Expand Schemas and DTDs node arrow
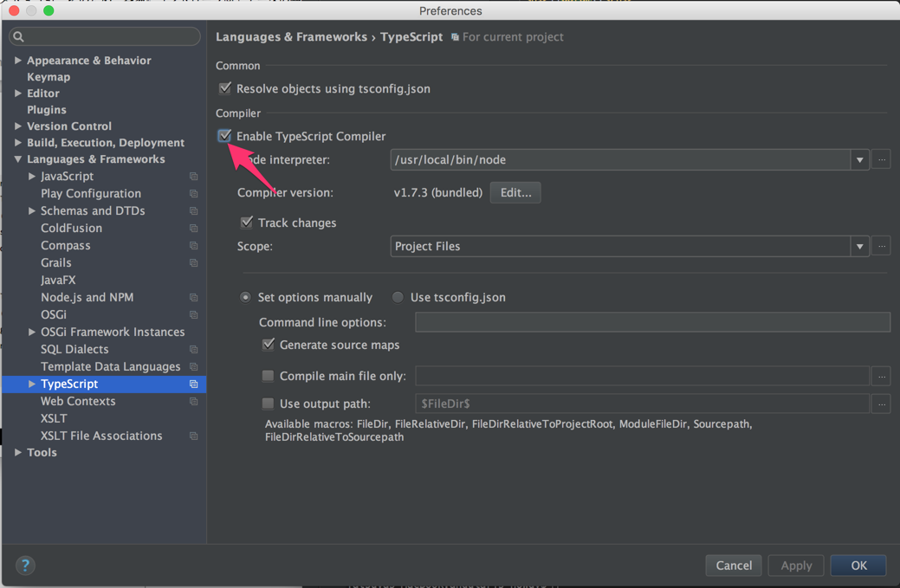Image resolution: width=900 pixels, height=588 pixels. (32, 210)
